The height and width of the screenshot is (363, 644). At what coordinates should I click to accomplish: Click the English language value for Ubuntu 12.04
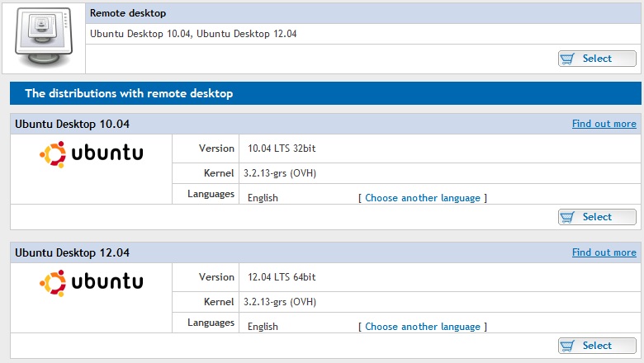point(263,327)
